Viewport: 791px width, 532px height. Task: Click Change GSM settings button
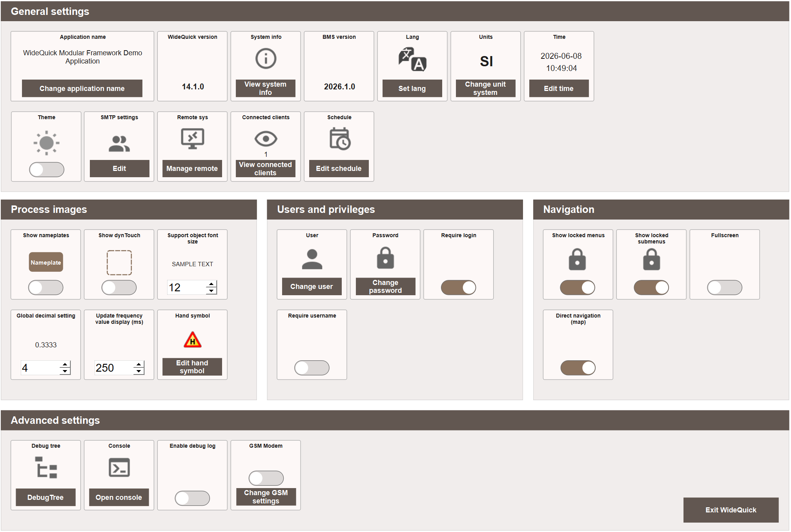[x=266, y=497]
